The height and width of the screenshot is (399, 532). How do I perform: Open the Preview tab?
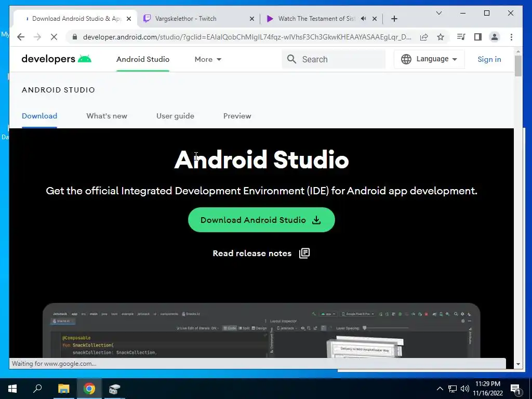(x=237, y=116)
